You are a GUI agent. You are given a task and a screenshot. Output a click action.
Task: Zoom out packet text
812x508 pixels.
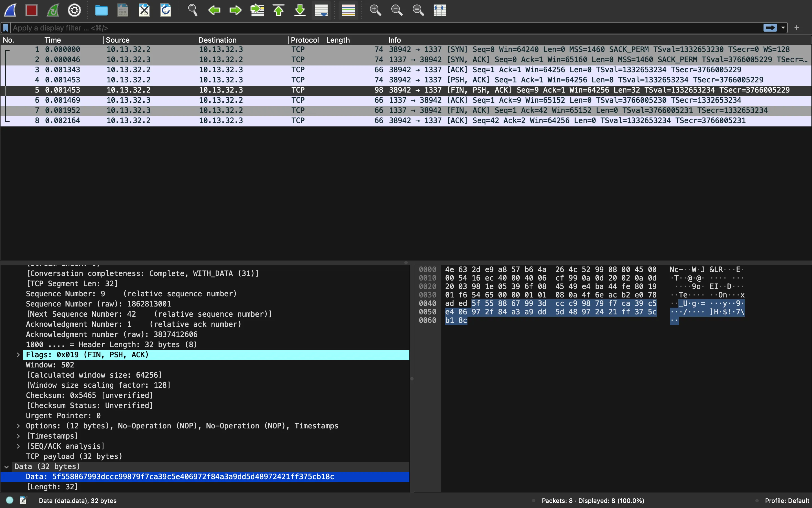point(397,10)
